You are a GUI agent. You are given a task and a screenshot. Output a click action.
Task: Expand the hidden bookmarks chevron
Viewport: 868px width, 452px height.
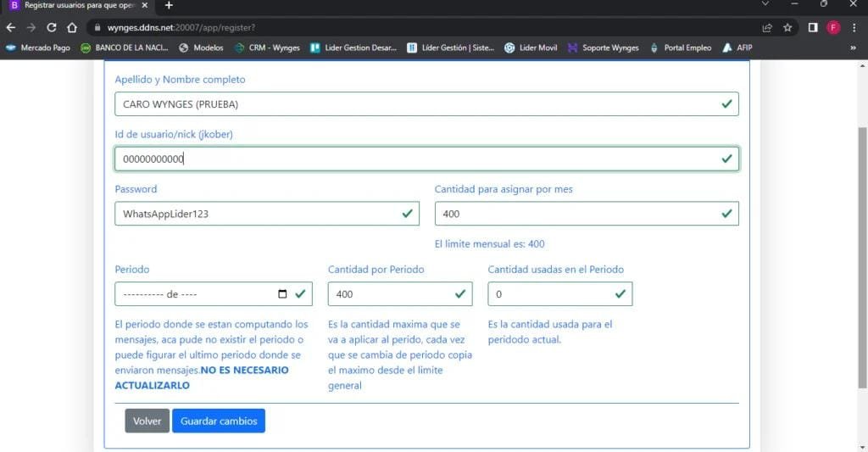pyautogui.click(x=853, y=47)
